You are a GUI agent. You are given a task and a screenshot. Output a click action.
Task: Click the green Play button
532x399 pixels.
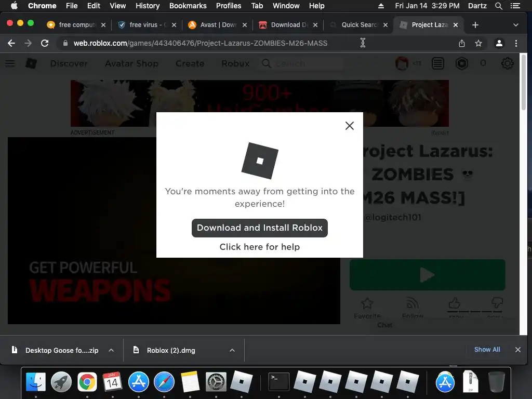427,275
